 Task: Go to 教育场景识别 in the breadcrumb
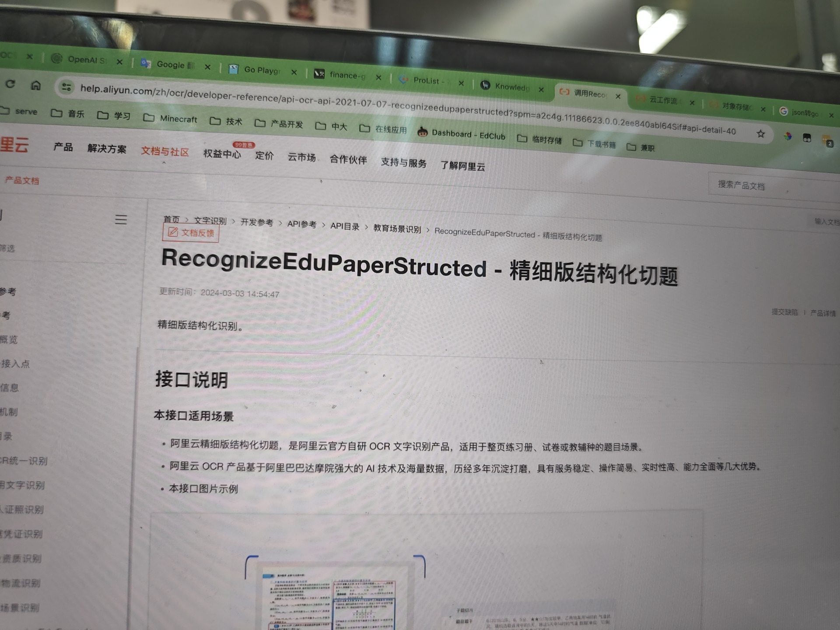(x=397, y=229)
